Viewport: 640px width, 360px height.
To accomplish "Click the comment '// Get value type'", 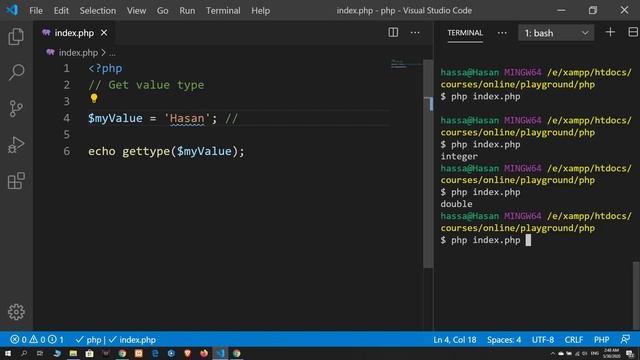I will (146, 85).
